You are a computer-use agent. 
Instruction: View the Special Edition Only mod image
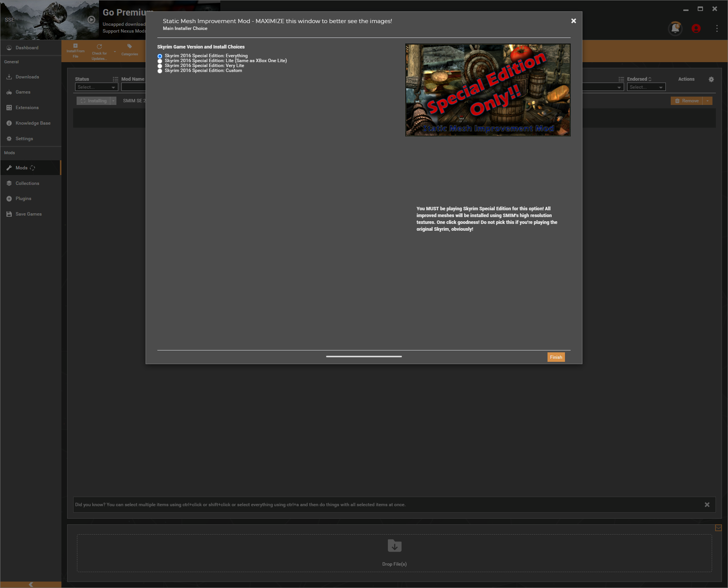click(487, 90)
